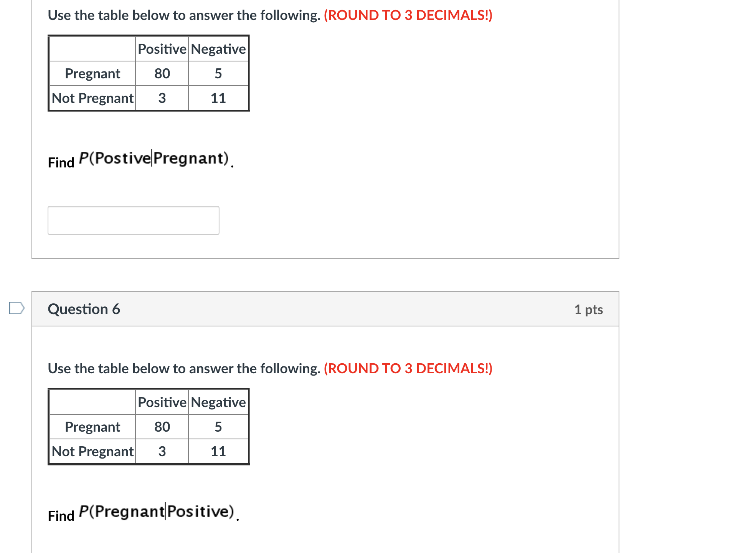Click the Negative header in the upper table
Screen dimensions: 756x553
tap(218, 49)
